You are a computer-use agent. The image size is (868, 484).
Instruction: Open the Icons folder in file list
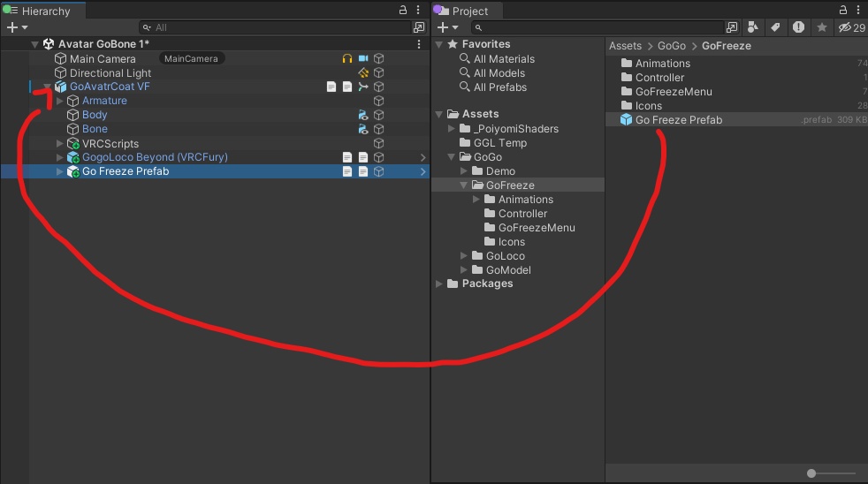coord(648,106)
